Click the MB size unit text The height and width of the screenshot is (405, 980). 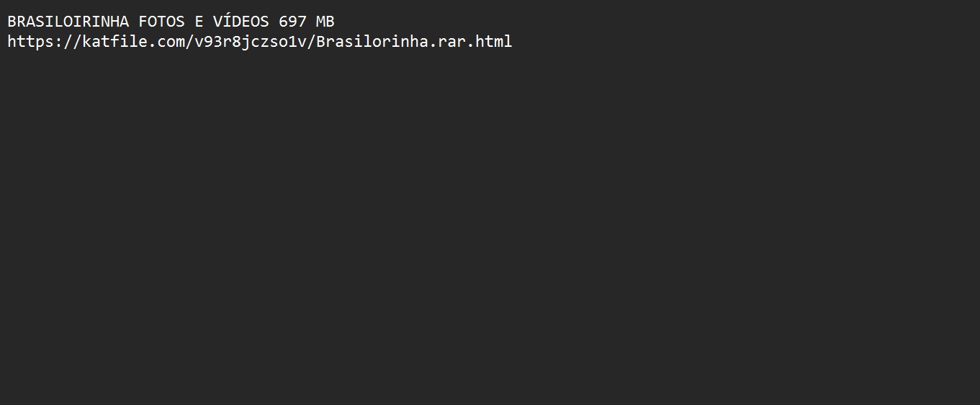pyautogui.click(x=325, y=22)
